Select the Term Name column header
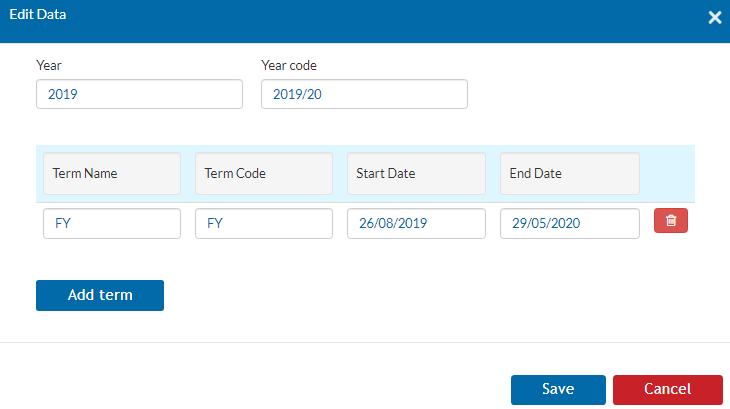Screen dimensions: 730x409 pyautogui.click(x=112, y=174)
